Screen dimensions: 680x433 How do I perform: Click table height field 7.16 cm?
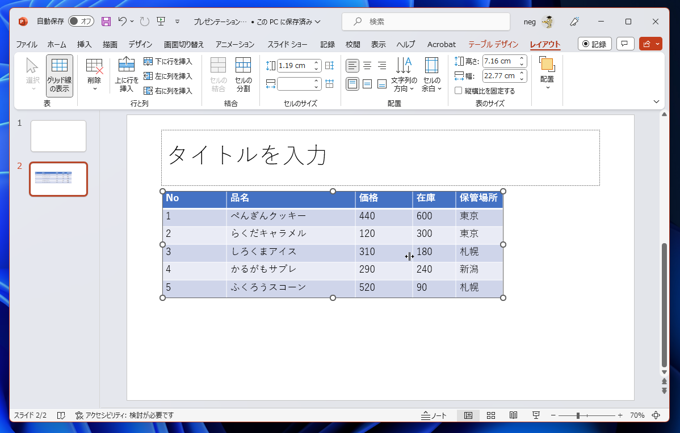[500, 61]
